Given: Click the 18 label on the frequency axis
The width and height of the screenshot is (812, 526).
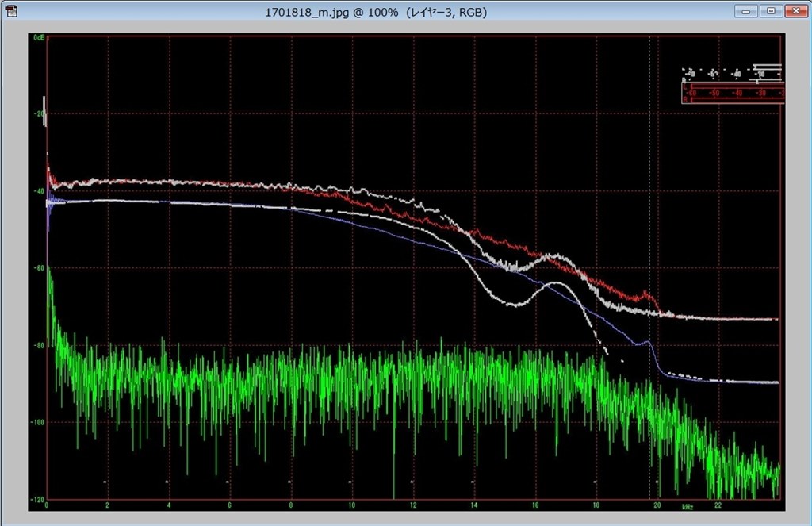Looking at the screenshot, I should (596, 505).
